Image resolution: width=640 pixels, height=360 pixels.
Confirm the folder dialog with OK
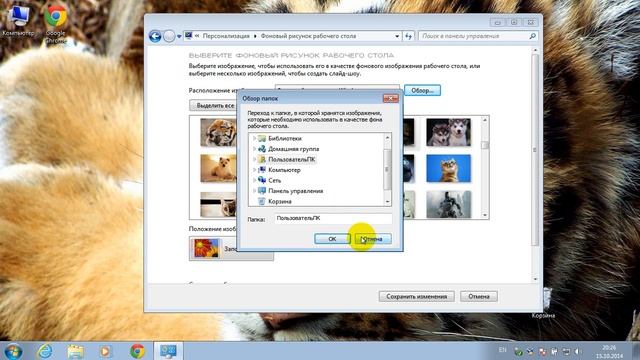coord(332,239)
